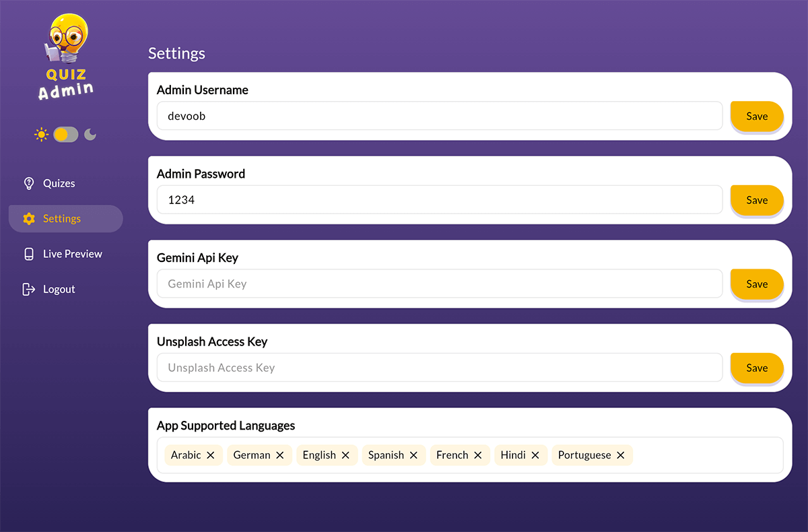Image resolution: width=808 pixels, height=532 pixels.
Task: Select Logout in the sidebar
Action: pyautogui.click(x=59, y=290)
